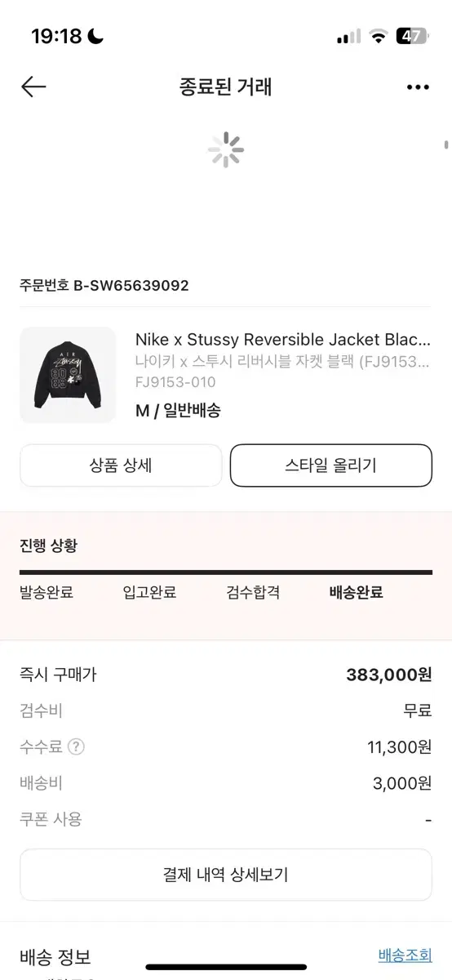
Task: Tap the 상품 상세 button
Action: [x=121, y=465]
